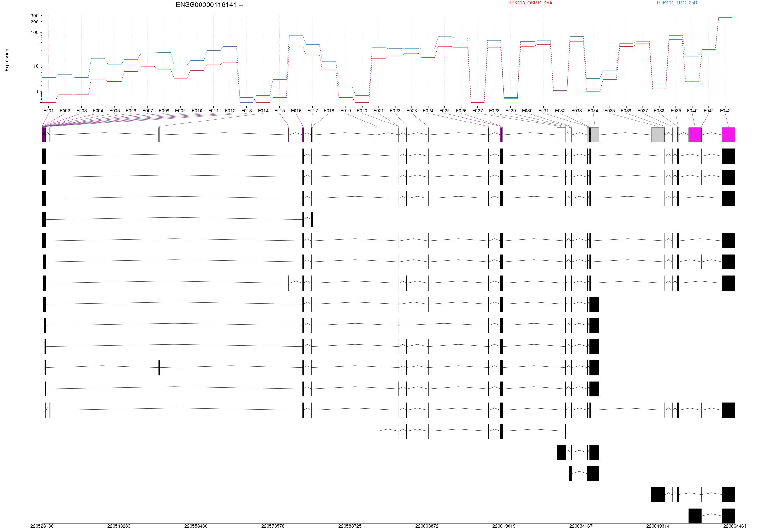
Task: Click the magenta E040 exon box in gene model
Action: (x=695, y=135)
